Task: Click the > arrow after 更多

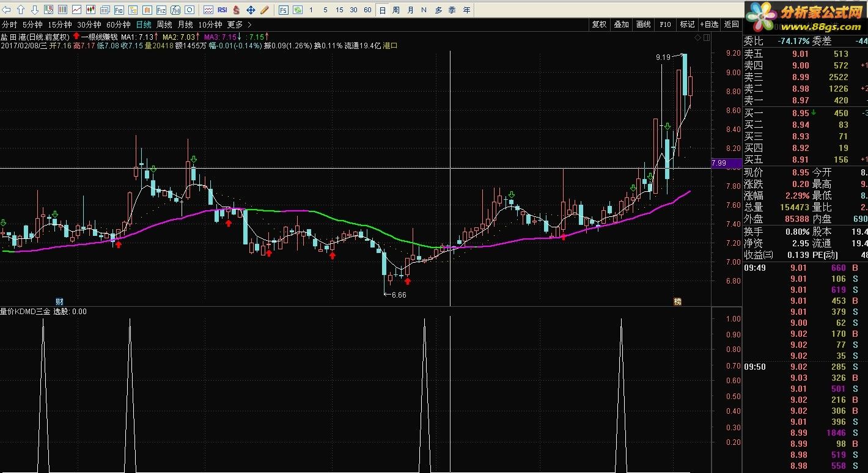Action: pyautogui.click(x=249, y=24)
